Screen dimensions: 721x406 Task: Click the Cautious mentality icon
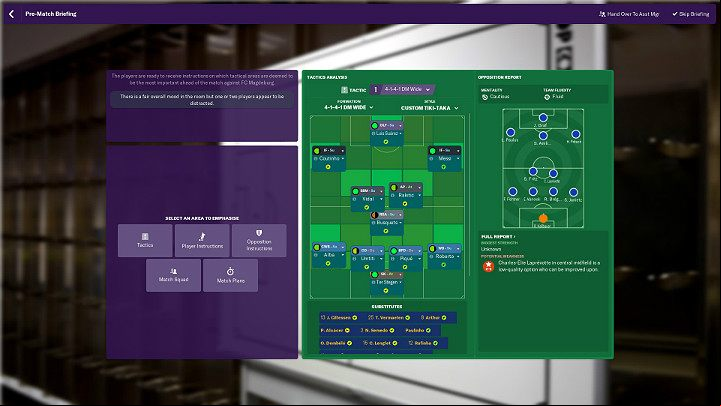tap(485, 97)
